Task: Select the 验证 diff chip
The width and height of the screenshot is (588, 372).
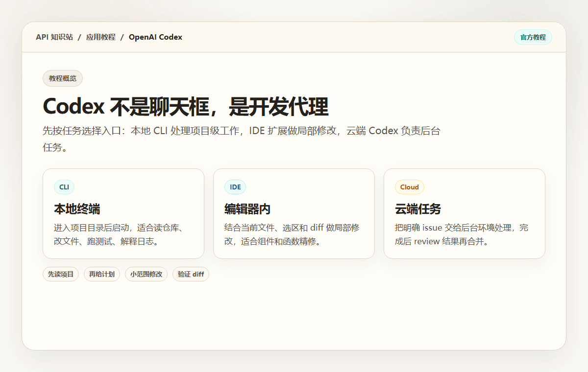Action: pyautogui.click(x=191, y=274)
